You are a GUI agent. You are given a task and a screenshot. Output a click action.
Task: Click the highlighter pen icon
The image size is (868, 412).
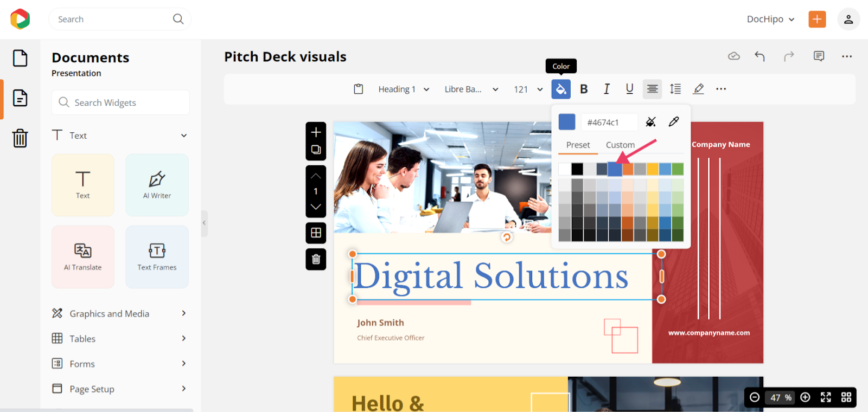coord(699,89)
